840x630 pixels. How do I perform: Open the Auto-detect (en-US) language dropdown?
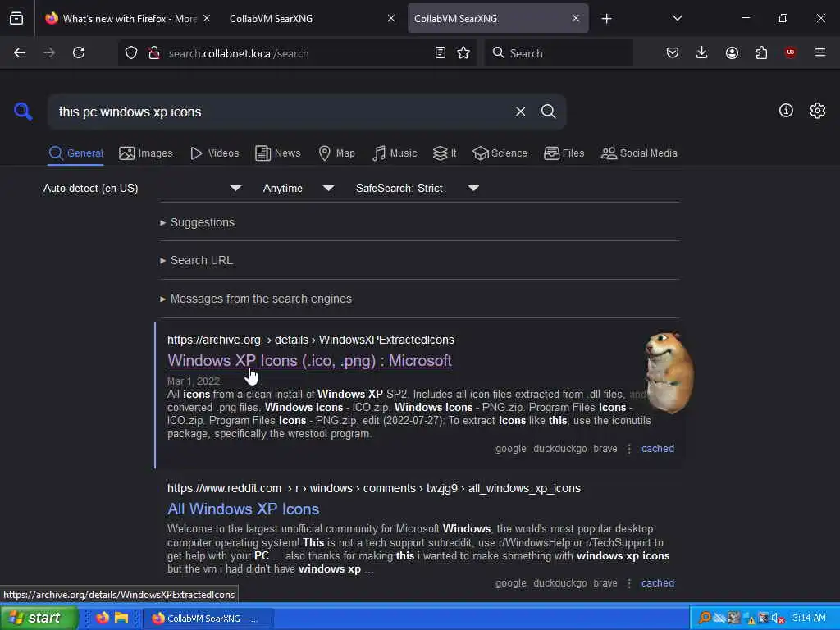click(142, 189)
